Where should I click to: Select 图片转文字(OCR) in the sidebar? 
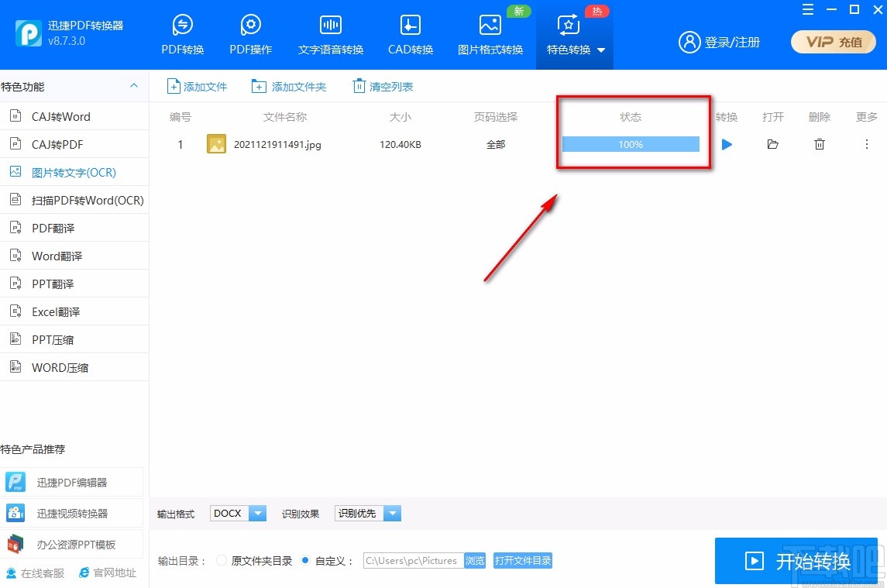[x=74, y=172]
